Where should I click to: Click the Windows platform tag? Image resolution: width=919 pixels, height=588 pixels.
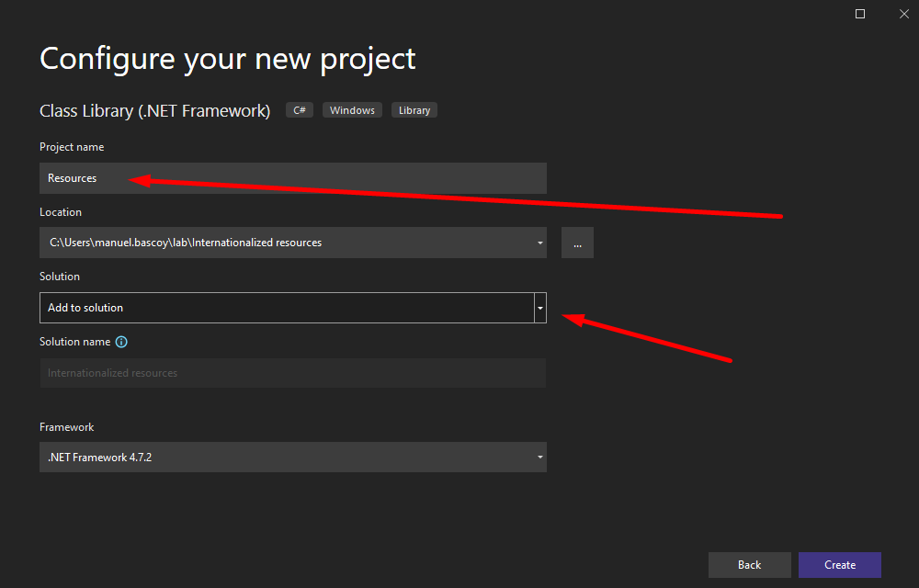tap(352, 110)
